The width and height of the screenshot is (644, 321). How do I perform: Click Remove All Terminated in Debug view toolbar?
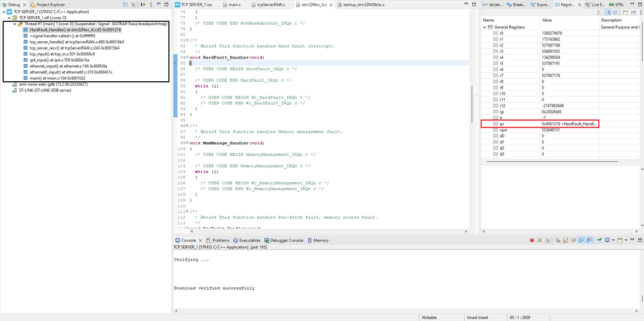click(x=133, y=4)
